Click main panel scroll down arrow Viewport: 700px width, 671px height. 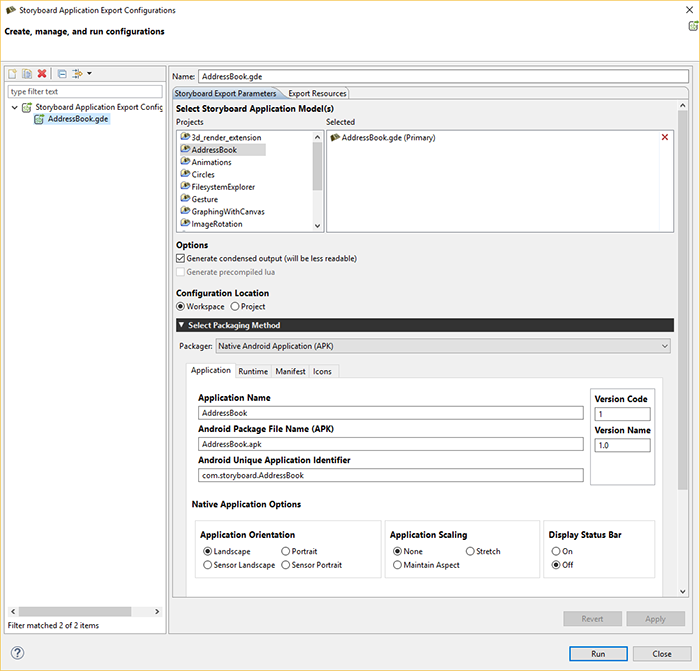click(x=683, y=592)
